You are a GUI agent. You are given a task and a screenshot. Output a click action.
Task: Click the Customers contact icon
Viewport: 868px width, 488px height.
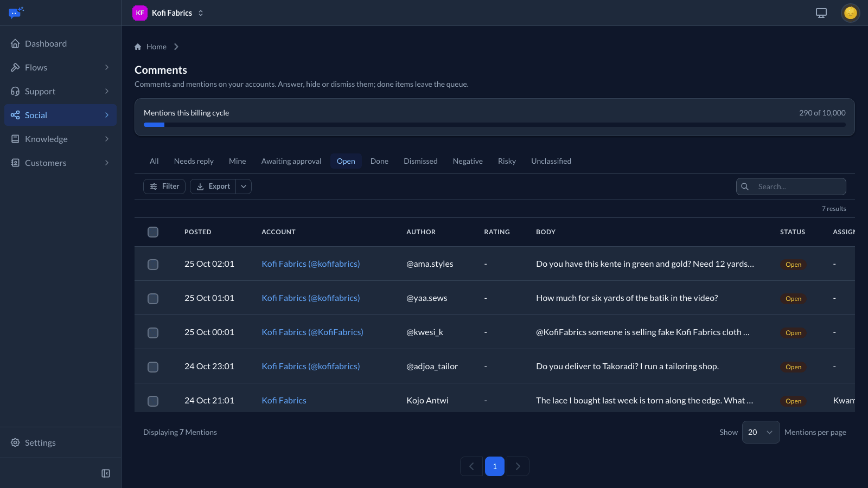point(15,163)
